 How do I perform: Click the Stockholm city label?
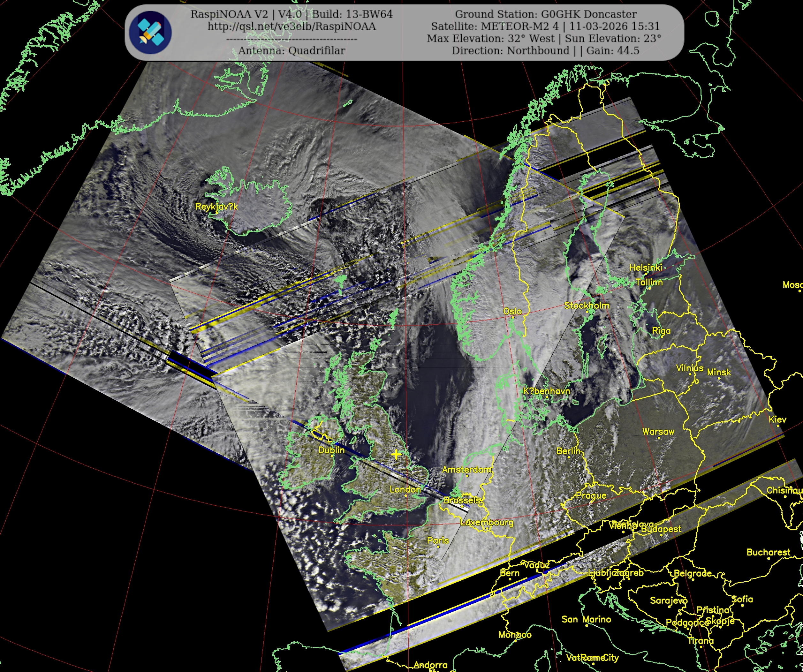587,306
